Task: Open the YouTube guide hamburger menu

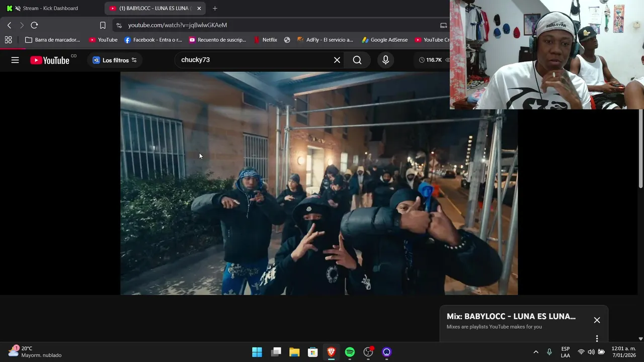Action: [x=15, y=60]
